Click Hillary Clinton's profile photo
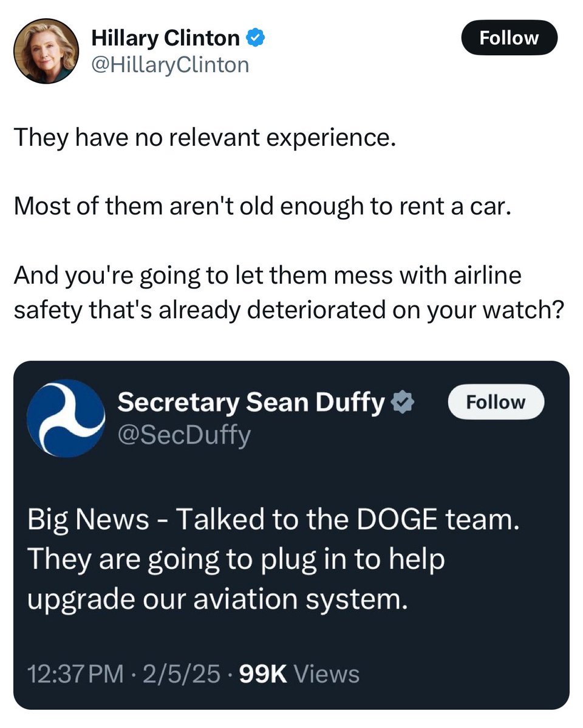Viewport: 583px width, 728px height. 46,50
